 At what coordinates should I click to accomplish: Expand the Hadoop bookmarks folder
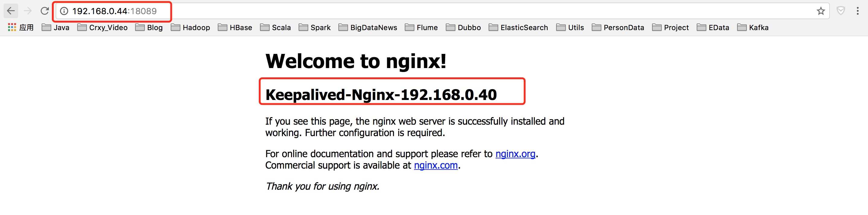tap(190, 28)
